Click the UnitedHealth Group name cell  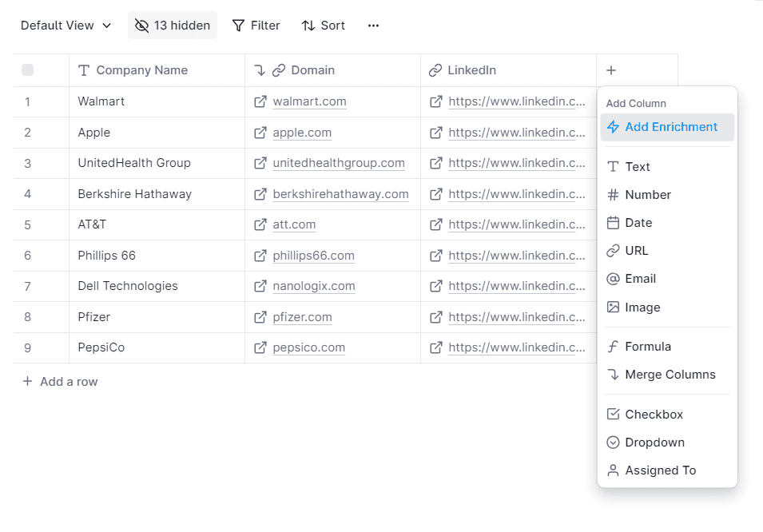[x=134, y=163]
